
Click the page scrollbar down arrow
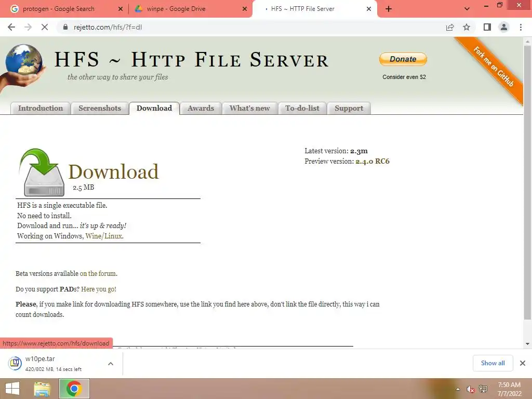point(527,344)
